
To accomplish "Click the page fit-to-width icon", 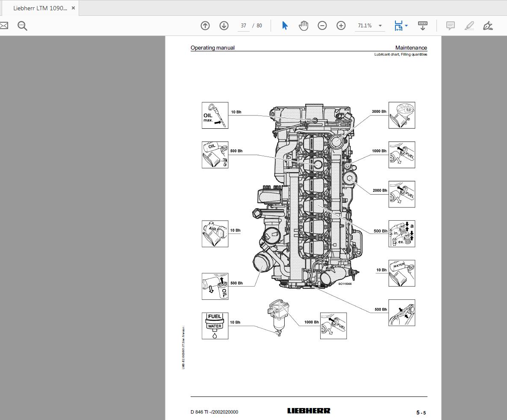I will click(x=398, y=26).
